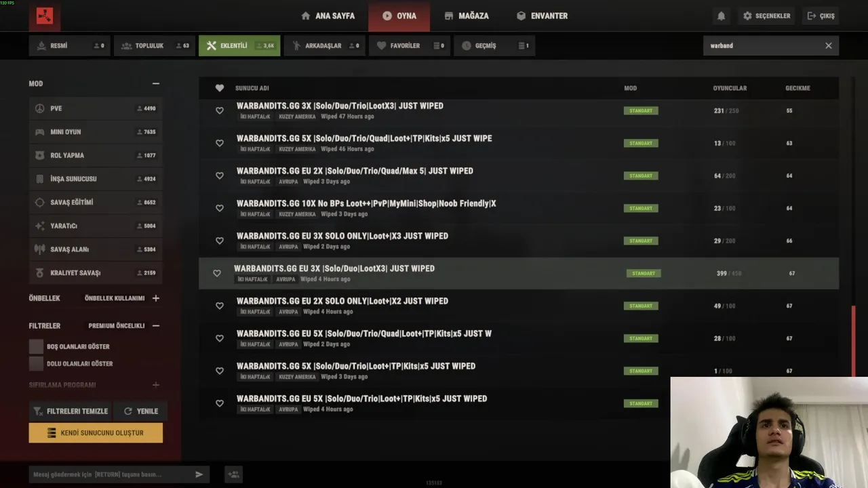The height and width of the screenshot is (488, 868).
Task: Open the notifications bell icon
Action: (x=721, y=16)
